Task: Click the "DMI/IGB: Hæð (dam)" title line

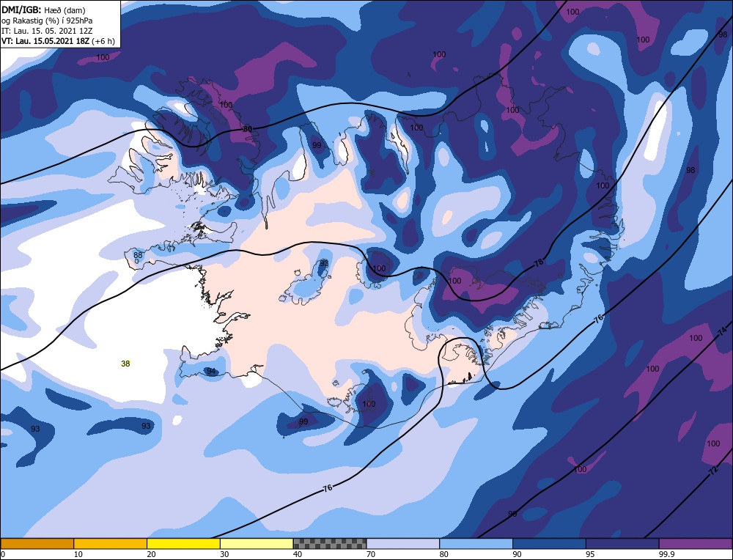Action: tap(43, 10)
